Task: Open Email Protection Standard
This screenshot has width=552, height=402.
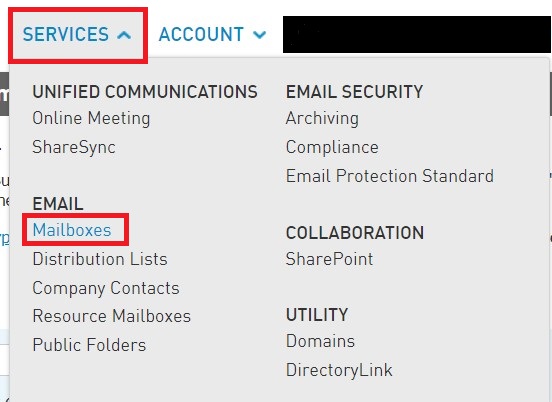Action: point(390,176)
